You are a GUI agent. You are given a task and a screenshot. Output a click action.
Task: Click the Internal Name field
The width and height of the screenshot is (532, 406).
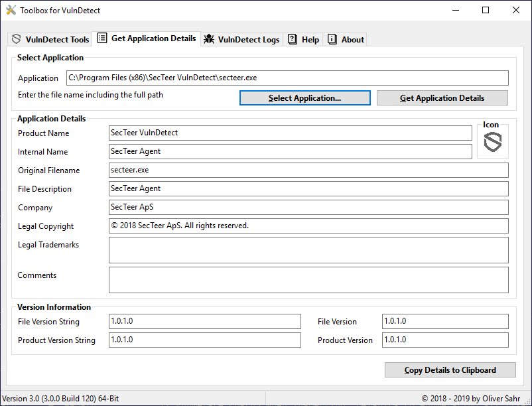(x=290, y=152)
